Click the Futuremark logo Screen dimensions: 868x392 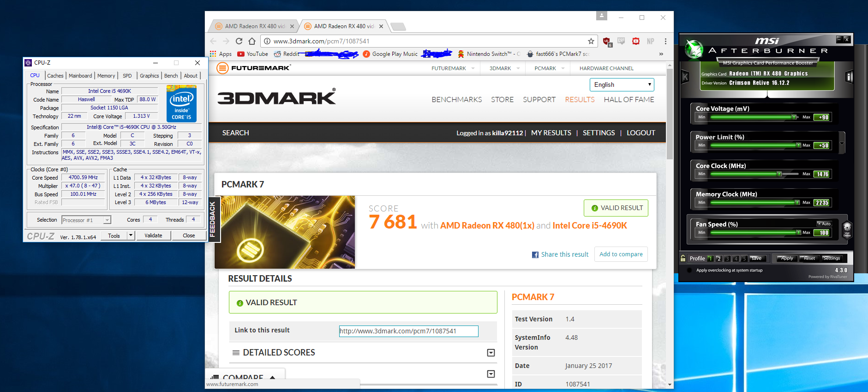253,68
